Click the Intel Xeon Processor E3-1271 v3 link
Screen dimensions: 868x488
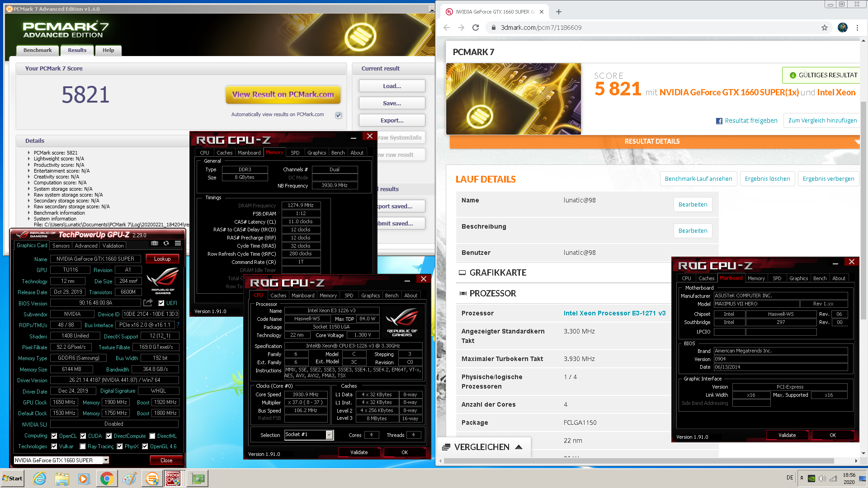pyautogui.click(x=614, y=313)
